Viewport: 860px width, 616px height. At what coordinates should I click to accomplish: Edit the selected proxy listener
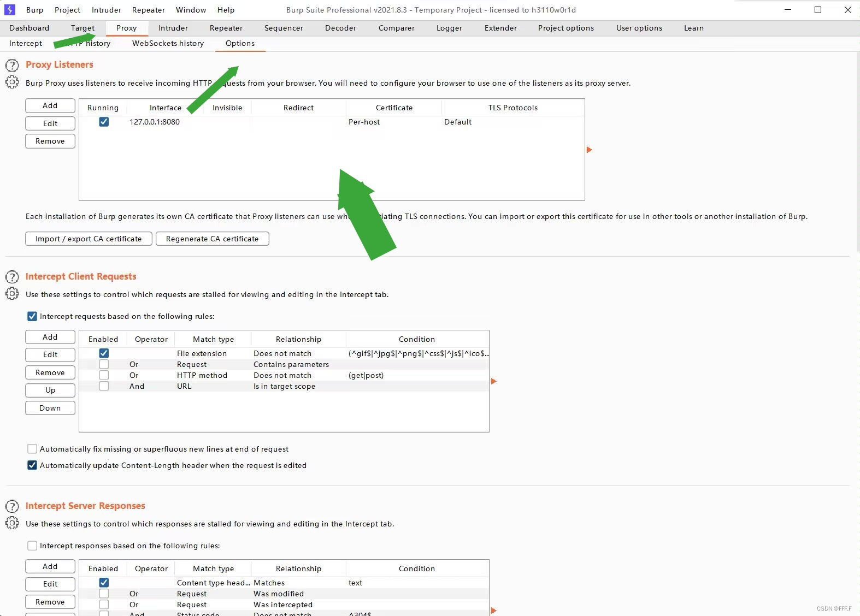click(50, 123)
